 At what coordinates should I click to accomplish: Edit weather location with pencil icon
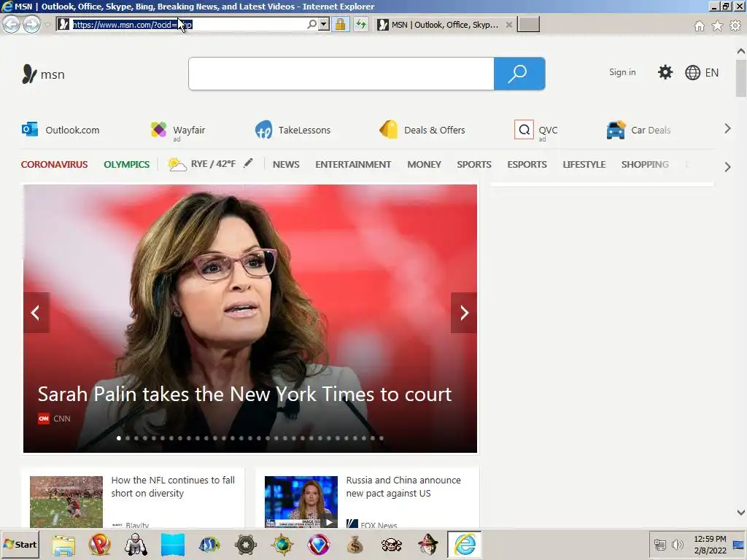click(x=248, y=163)
